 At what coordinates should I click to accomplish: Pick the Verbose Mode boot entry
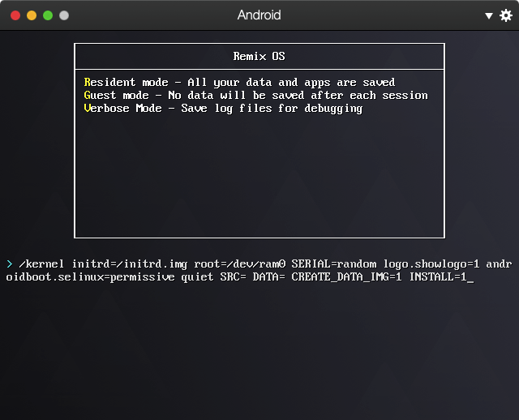224,108
